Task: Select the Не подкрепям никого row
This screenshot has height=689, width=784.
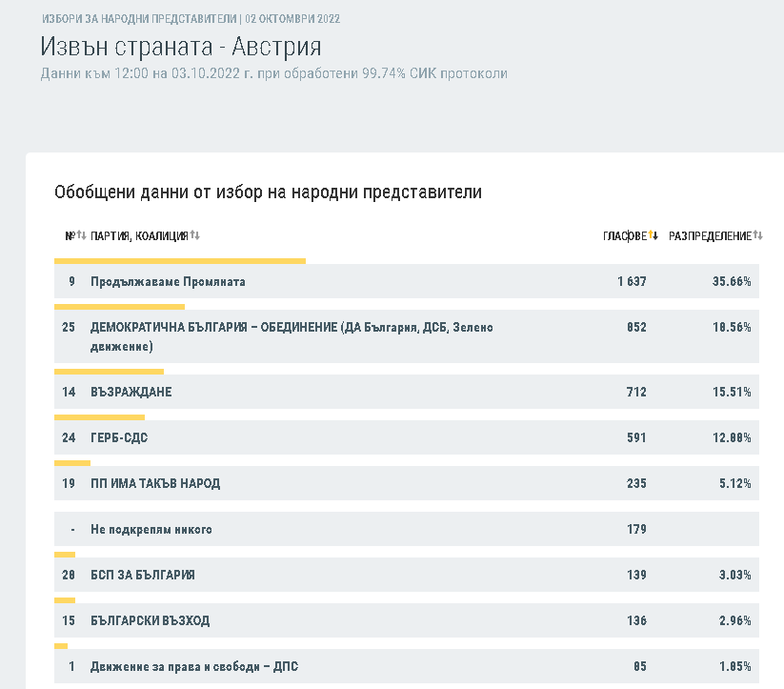Action: pos(151,529)
